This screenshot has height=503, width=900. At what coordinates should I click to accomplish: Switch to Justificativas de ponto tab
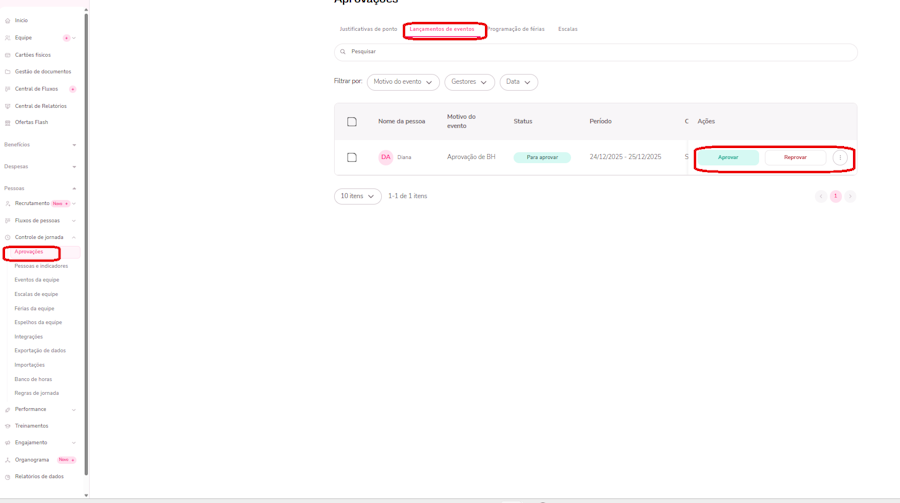click(368, 29)
